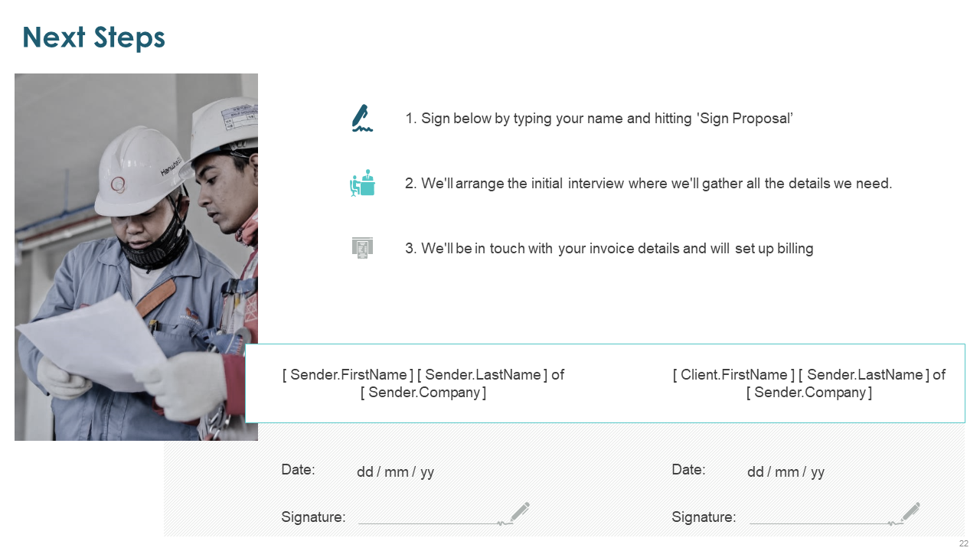Select step 3 invoice details text
980x551 pixels.
click(609, 249)
